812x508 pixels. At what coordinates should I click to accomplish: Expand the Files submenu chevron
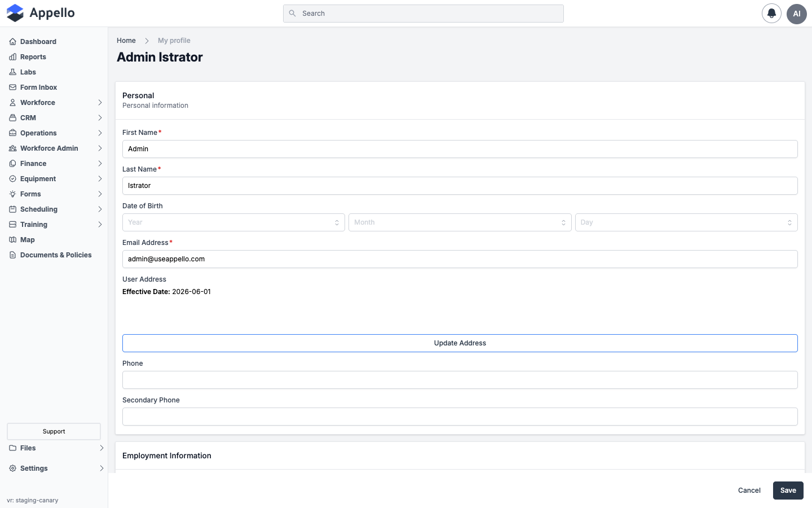click(101, 448)
